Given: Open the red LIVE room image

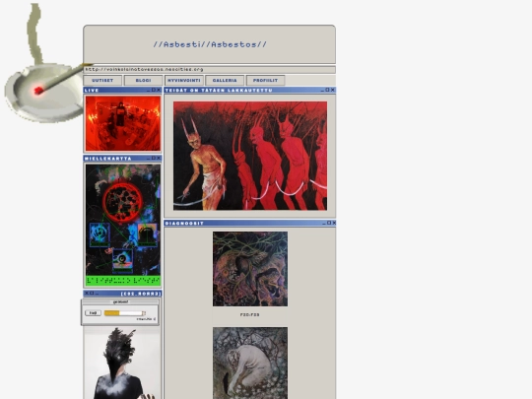Looking at the screenshot, I should point(123,123).
